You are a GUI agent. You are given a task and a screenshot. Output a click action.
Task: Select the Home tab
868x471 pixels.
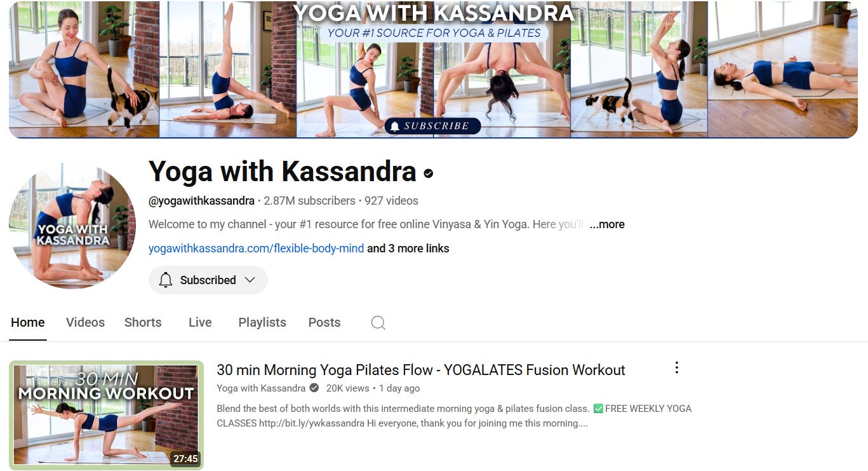[28, 323]
